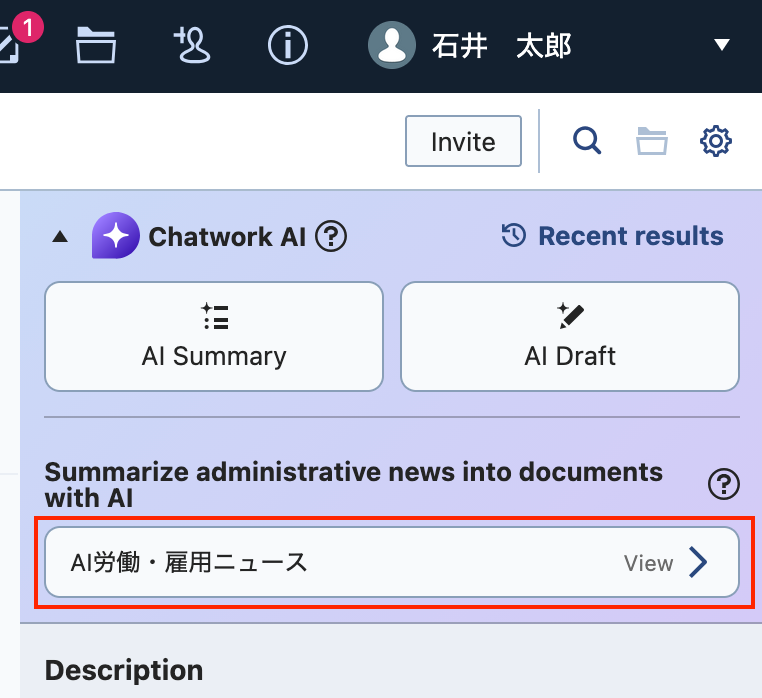
Task: Open the file management folder icon in top bar
Action: pos(96,45)
